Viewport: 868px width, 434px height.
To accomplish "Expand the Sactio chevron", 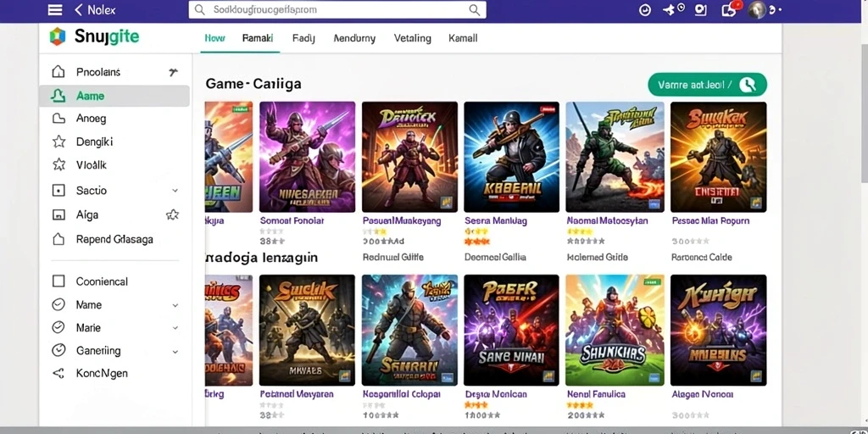I will pos(175,191).
